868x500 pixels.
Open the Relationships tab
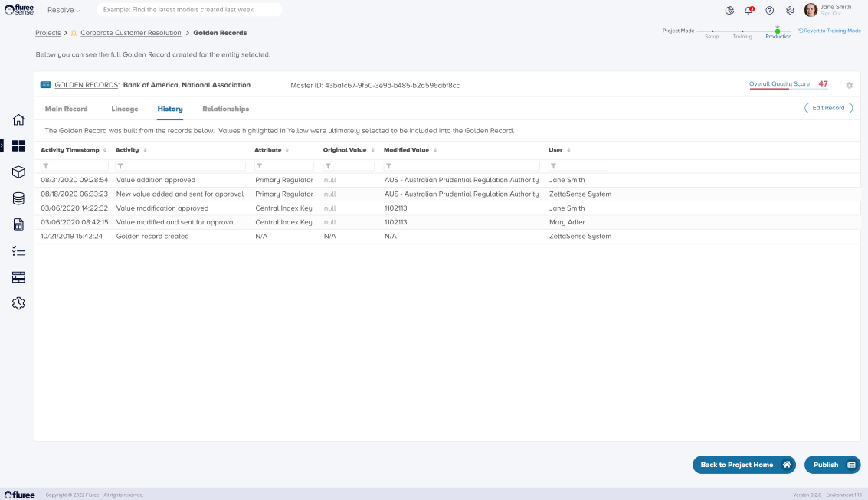225,109
